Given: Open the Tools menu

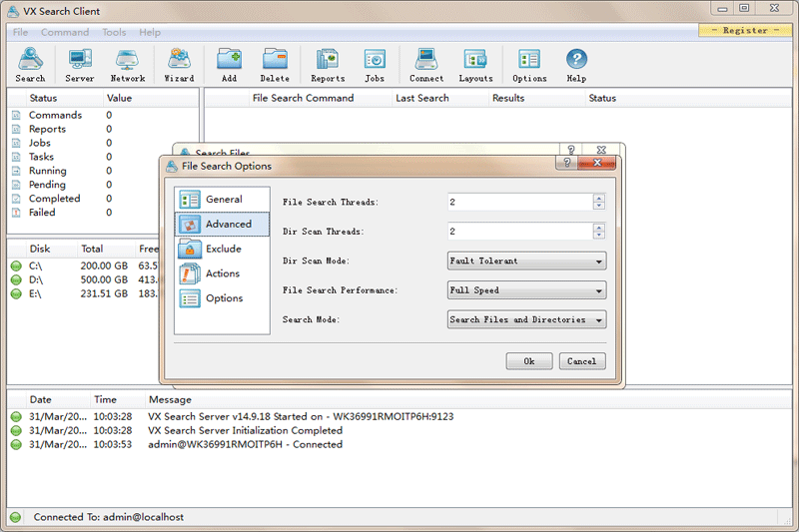Looking at the screenshot, I should point(114,32).
